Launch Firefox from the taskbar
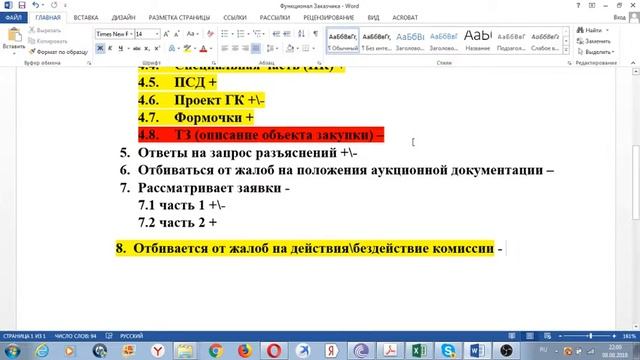The image size is (640, 360). coord(244,351)
